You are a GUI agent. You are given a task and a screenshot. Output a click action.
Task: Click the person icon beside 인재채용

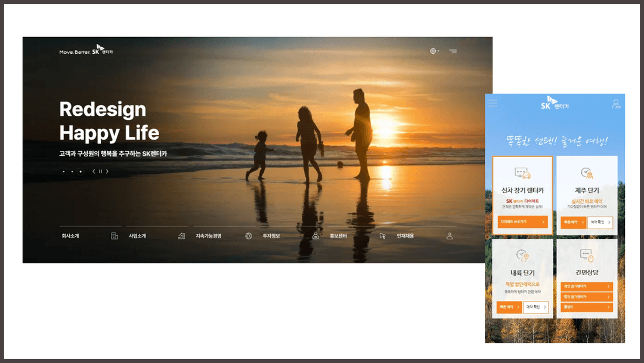click(x=450, y=236)
